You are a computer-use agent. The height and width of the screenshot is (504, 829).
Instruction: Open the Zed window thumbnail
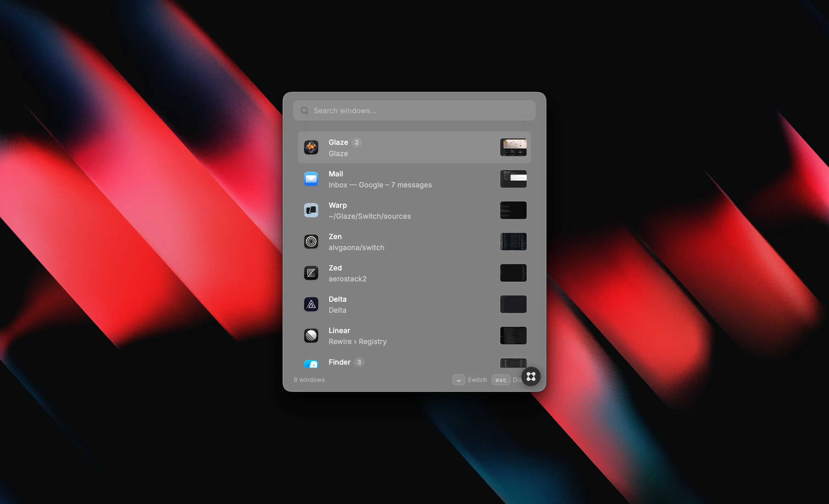(x=513, y=273)
